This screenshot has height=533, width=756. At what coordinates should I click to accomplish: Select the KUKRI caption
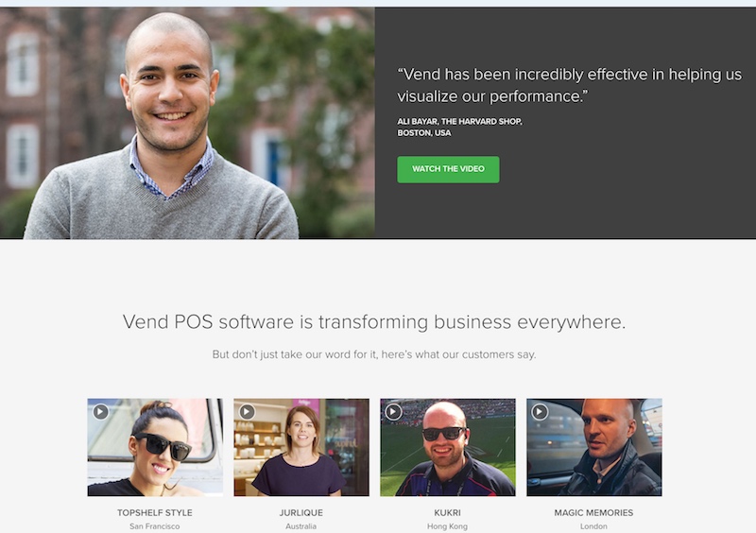click(x=447, y=513)
